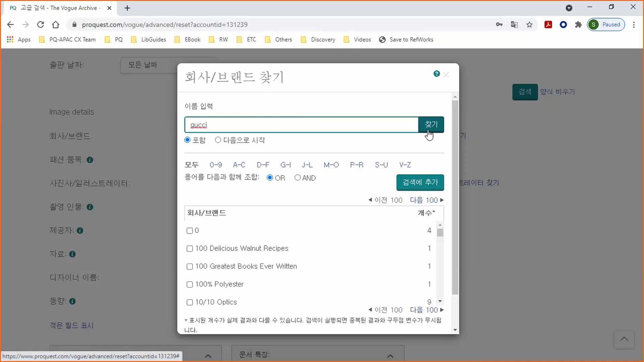Open the Chrome three-dot menu
Viewport: 644px width, 362px height.
(x=634, y=24)
